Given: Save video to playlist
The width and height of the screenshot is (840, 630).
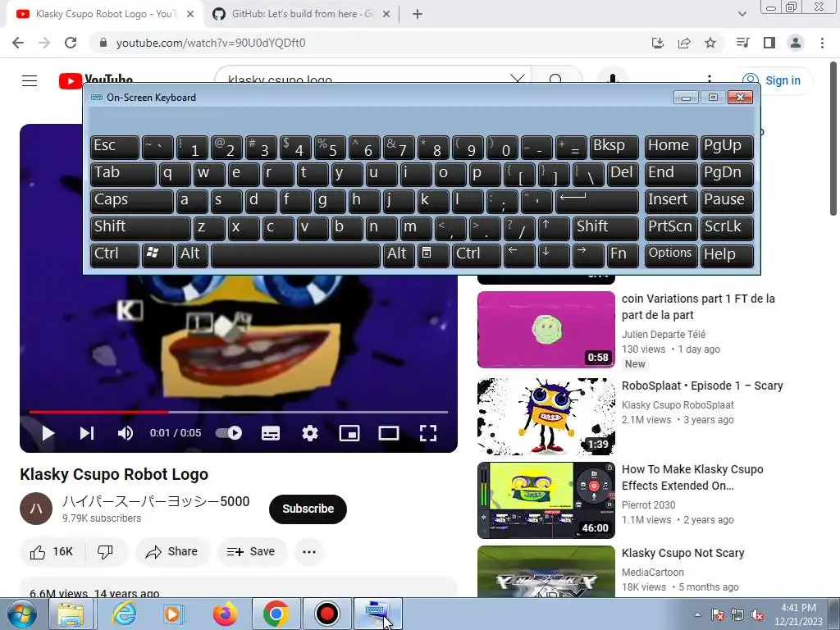Looking at the screenshot, I should (251, 552).
